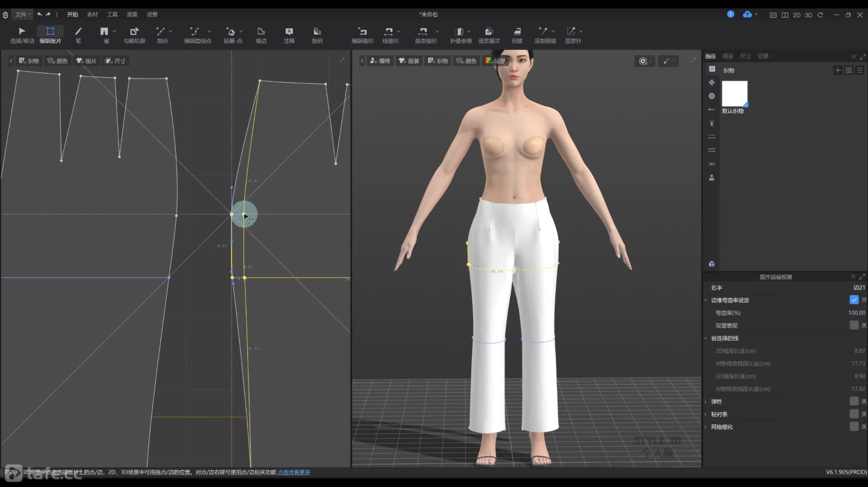Select the 编辑缝纫 tool

pos(362,35)
